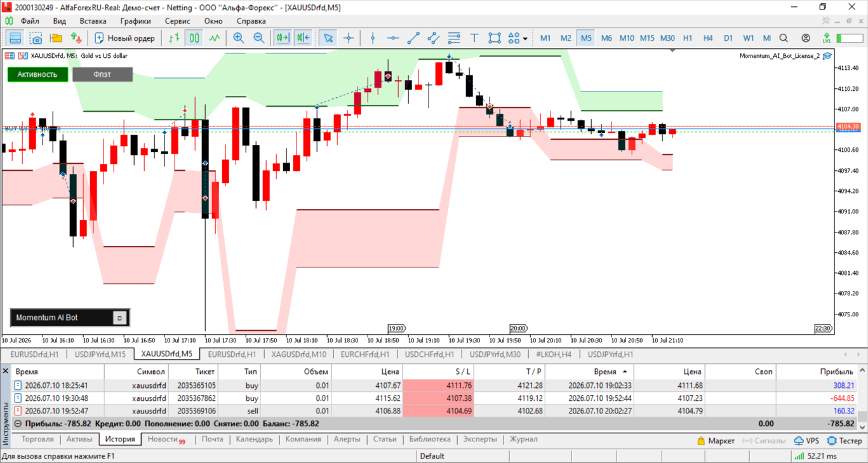Select the equidistant channel tool
This screenshot has width=868, height=463.
(x=434, y=38)
